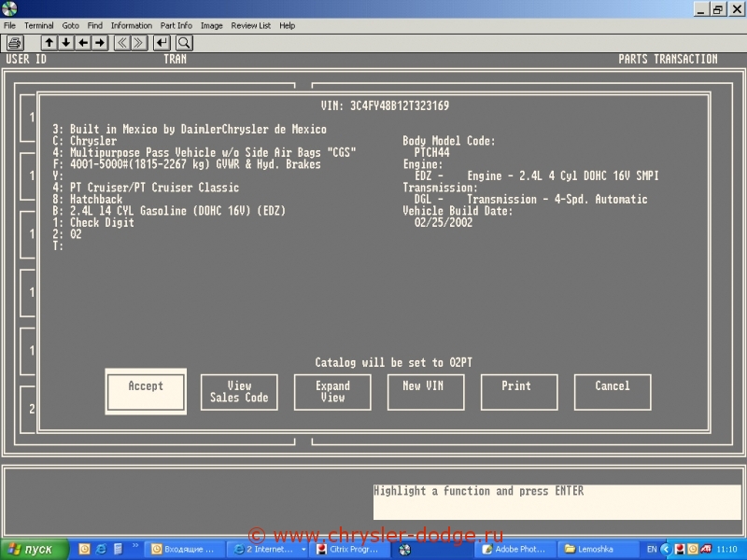Click the TRAN label in the header
The image size is (747, 560).
175,59
